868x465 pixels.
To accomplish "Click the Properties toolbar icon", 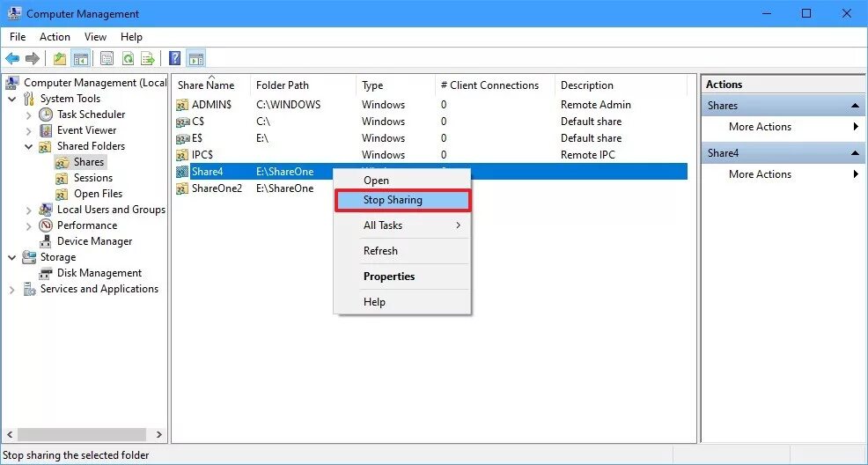I will (107, 58).
